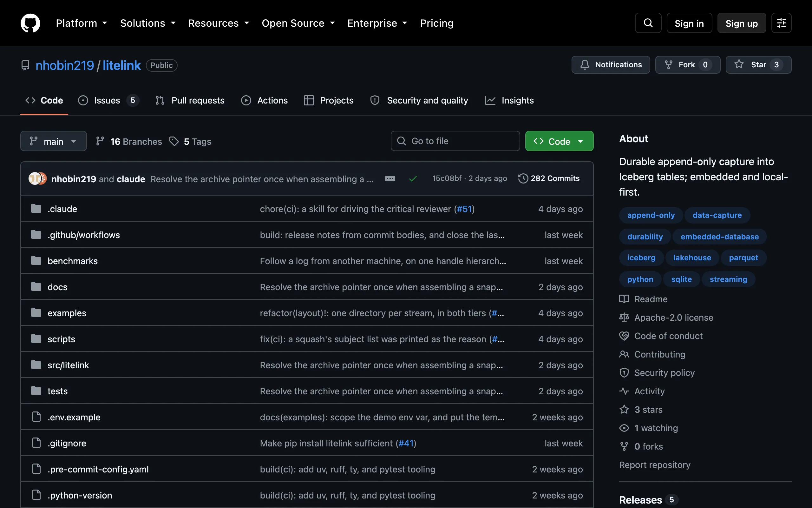Click the repository book icon
The width and height of the screenshot is (812, 508).
pyautogui.click(x=25, y=65)
